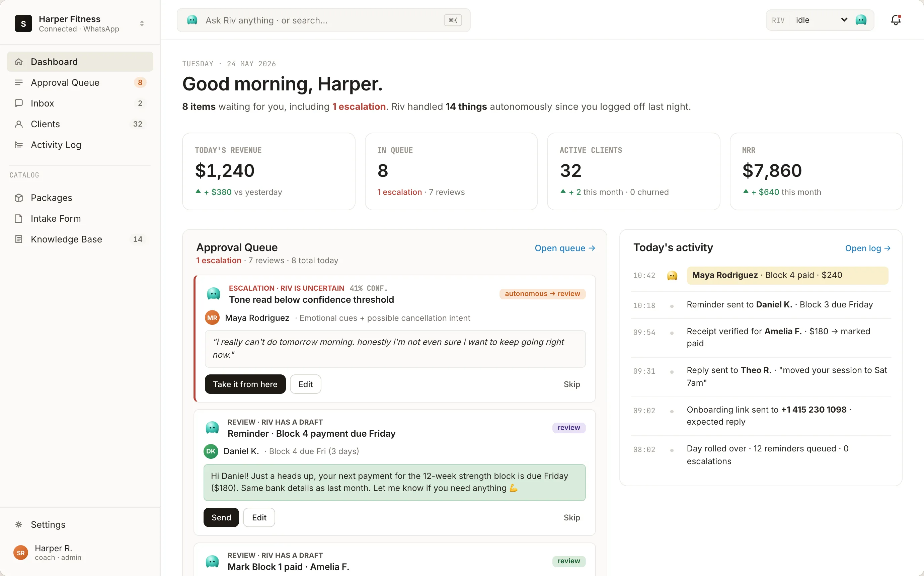Click the Riv icon on Mark Block 1 paid card
924x576 pixels.
(212, 561)
